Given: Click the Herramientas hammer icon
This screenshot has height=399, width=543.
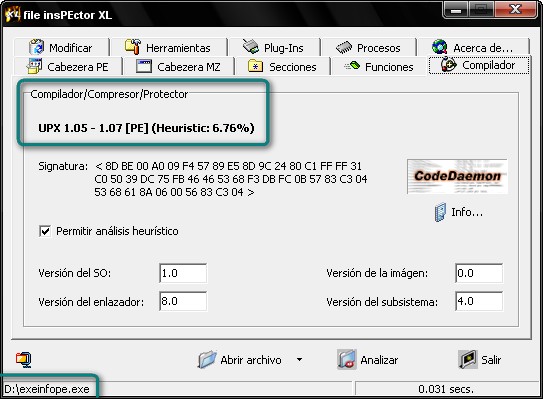Looking at the screenshot, I should coord(133,47).
